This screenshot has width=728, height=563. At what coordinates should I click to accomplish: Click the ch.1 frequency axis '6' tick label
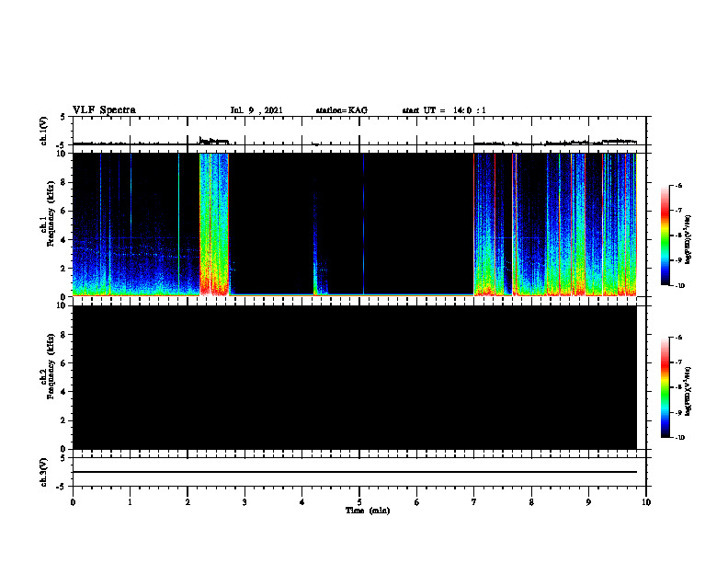[x=63, y=211]
